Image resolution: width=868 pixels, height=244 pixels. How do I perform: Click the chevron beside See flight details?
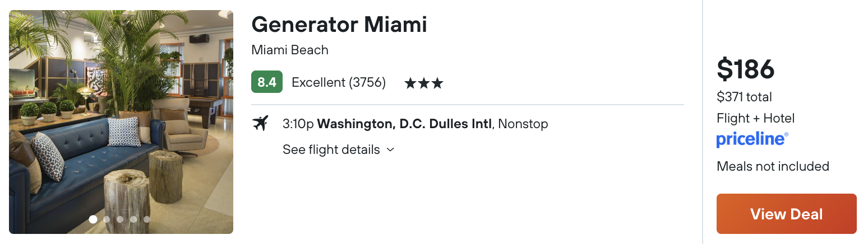click(391, 150)
